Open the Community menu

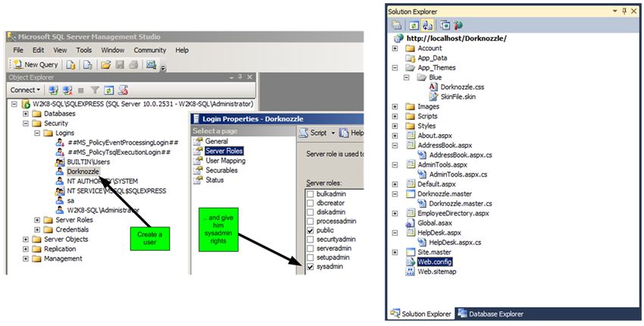[149, 50]
